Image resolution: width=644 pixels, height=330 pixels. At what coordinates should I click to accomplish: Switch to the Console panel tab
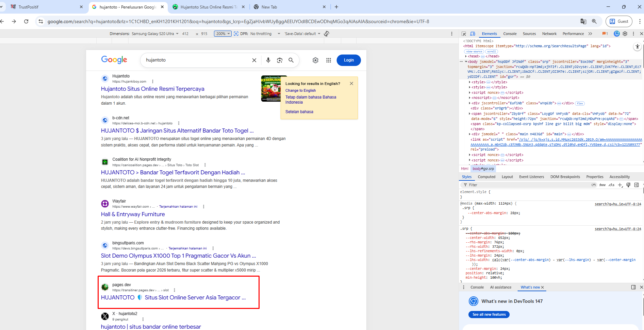point(510,34)
